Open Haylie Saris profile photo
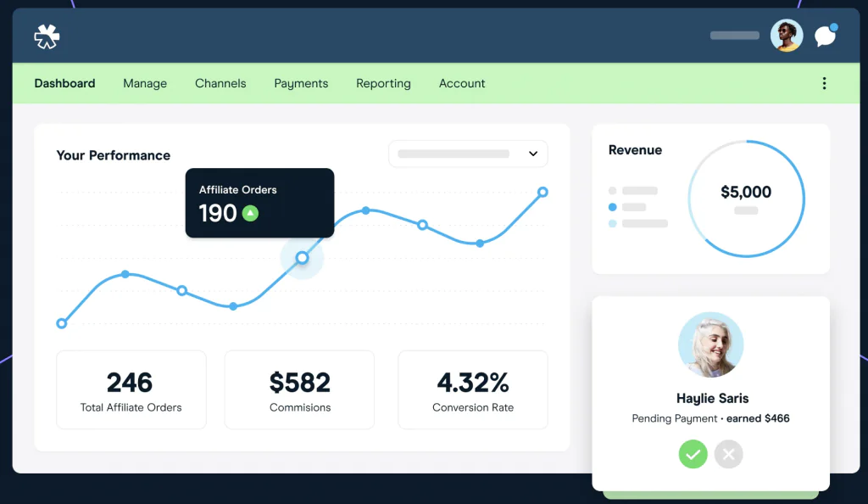868x504 pixels. [711, 344]
